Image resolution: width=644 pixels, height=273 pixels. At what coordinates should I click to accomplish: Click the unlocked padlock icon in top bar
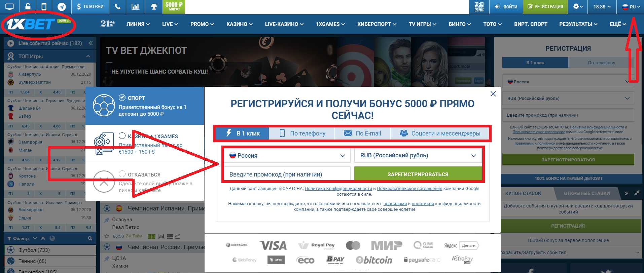tap(28, 7)
